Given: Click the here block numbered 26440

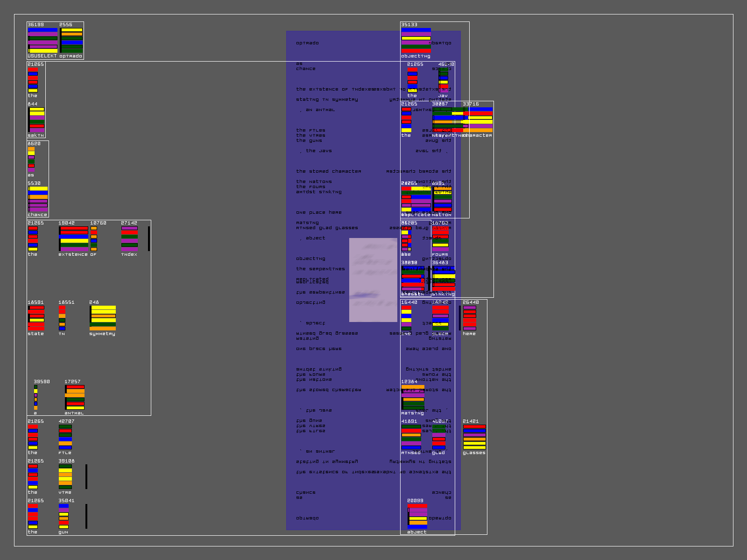Looking at the screenshot, I should pyautogui.click(x=470, y=318).
